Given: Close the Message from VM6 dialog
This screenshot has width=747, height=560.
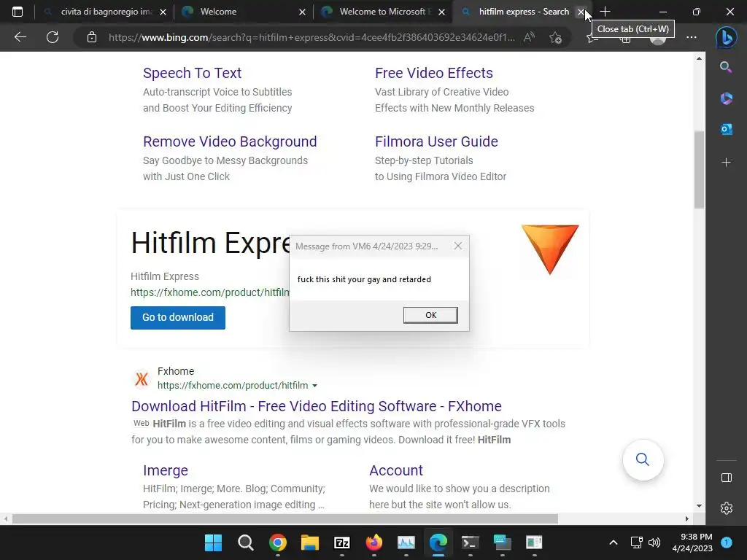Looking at the screenshot, I should tap(458, 246).
